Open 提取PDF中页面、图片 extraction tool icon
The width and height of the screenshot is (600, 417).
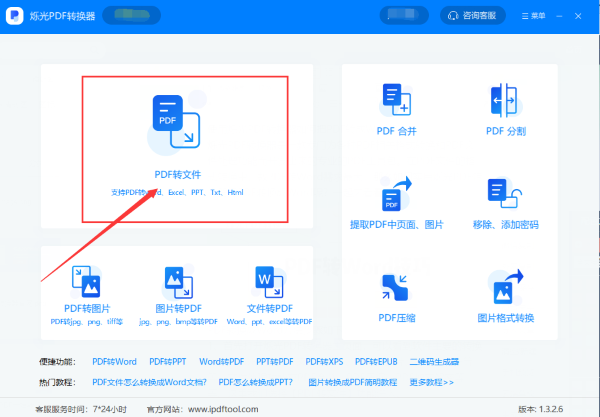pos(396,194)
